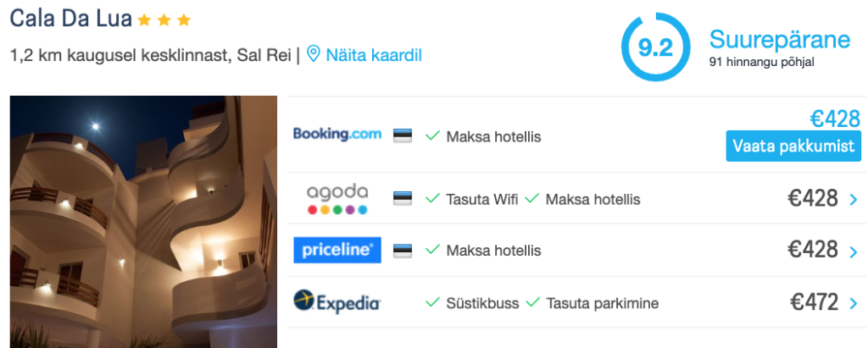The height and width of the screenshot is (348, 868).
Task: Click the hotel's three-star rating
Action: [164, 19]
